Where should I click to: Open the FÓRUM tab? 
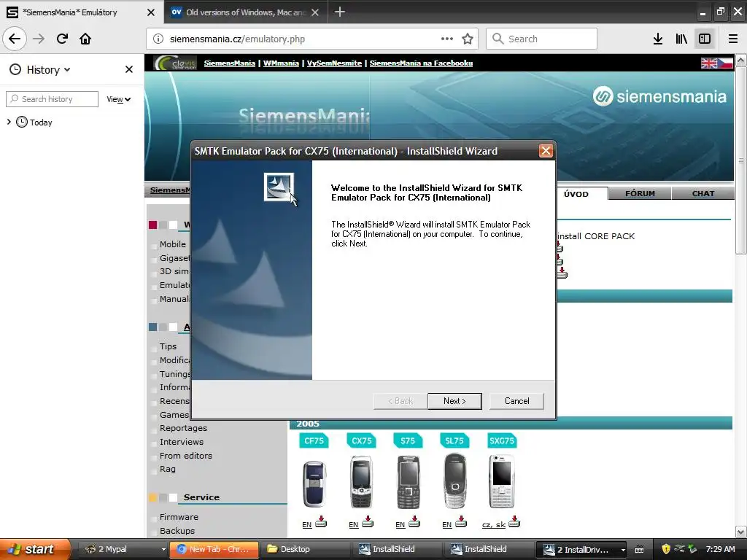(x=640, y=193)
